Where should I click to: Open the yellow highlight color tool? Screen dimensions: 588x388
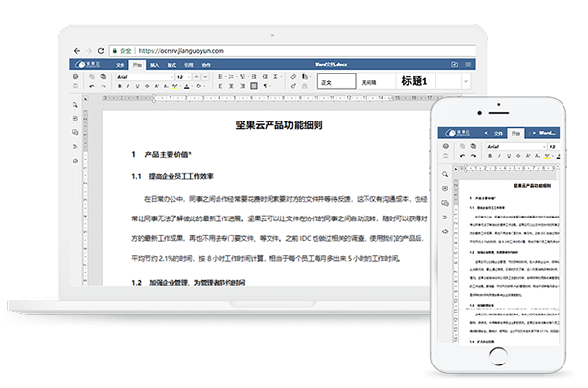175,86
